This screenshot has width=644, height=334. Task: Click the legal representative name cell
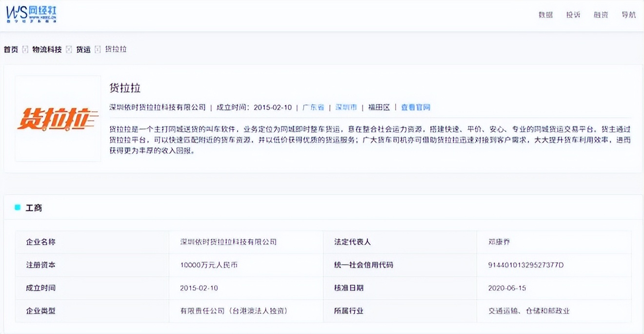pyautogui.click(x=554, y=242)
